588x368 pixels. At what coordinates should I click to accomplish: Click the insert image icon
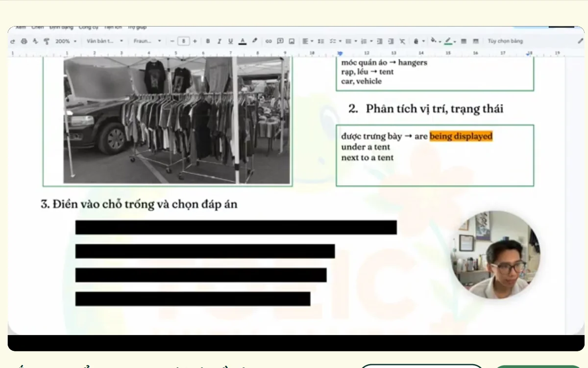[x=292, y=41]
